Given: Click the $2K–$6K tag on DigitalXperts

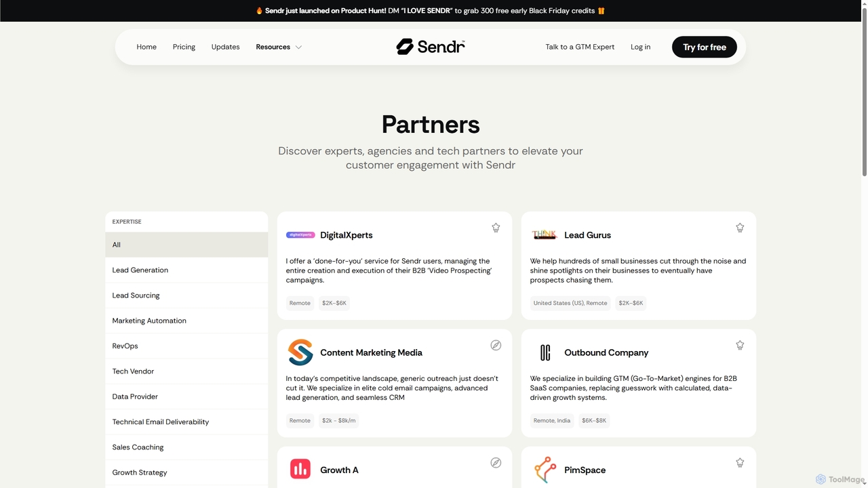Looking at the screenshot, I should [x=334, y=303].
